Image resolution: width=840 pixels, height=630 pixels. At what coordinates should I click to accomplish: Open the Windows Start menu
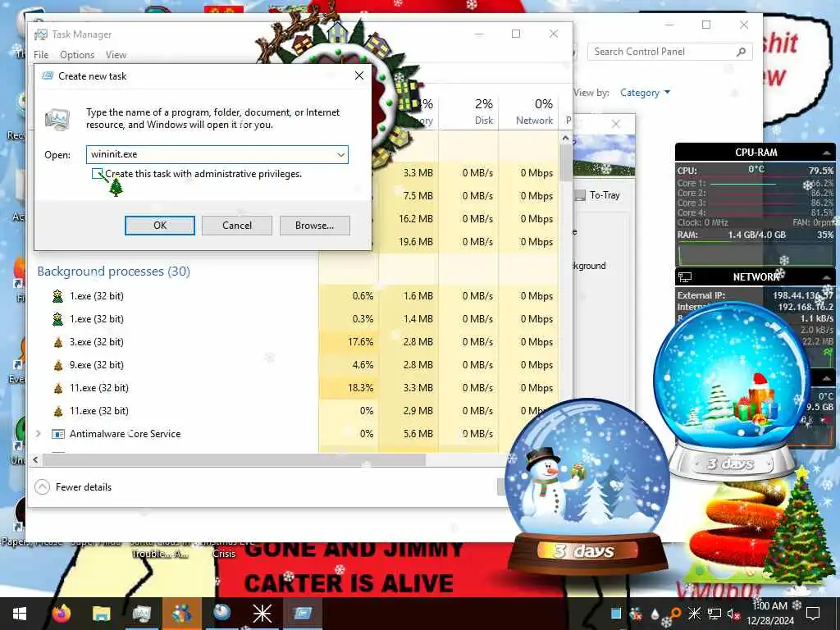[x=20, y=614]
